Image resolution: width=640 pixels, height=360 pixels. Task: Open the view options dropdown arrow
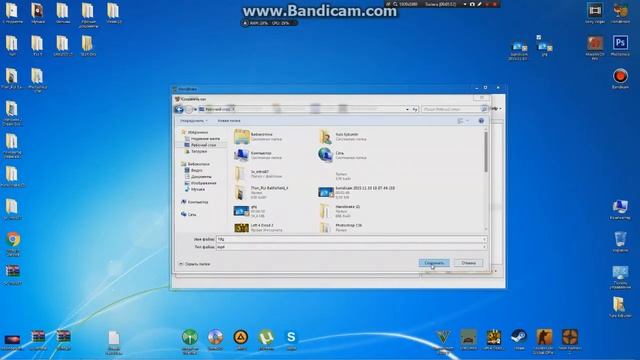(468, 121)
